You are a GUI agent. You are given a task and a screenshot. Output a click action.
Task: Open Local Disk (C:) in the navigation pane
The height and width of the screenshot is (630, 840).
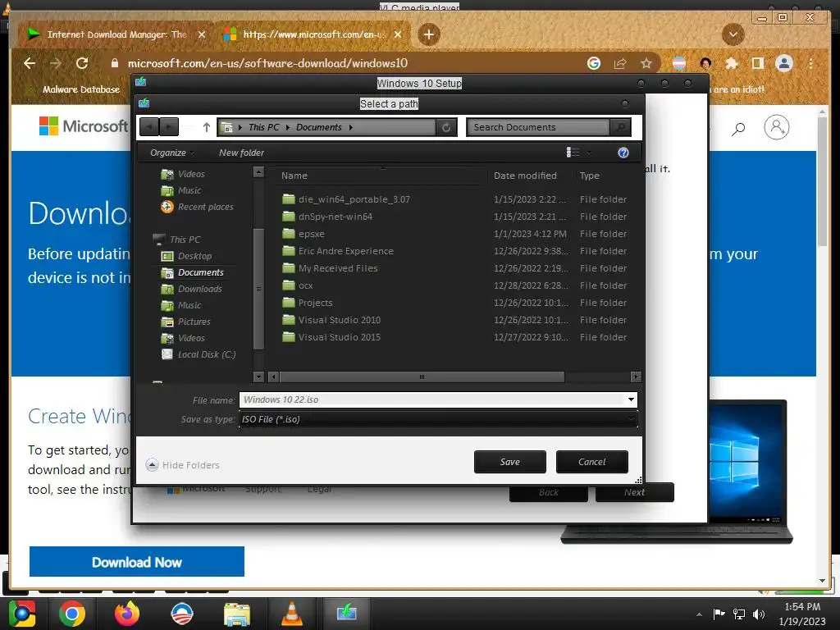coord(206,354)
